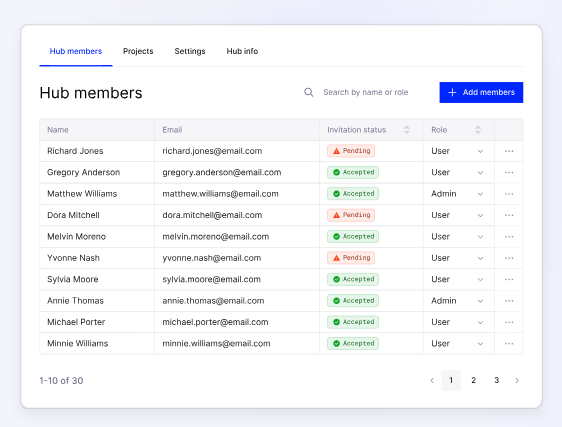
Task: Click the name Matthew Williams
Action: point(82,194)
